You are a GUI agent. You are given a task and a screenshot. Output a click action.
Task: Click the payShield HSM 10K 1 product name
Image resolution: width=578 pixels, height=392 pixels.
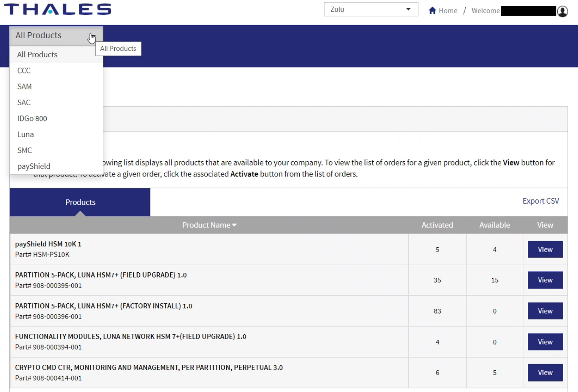[48, 244]
